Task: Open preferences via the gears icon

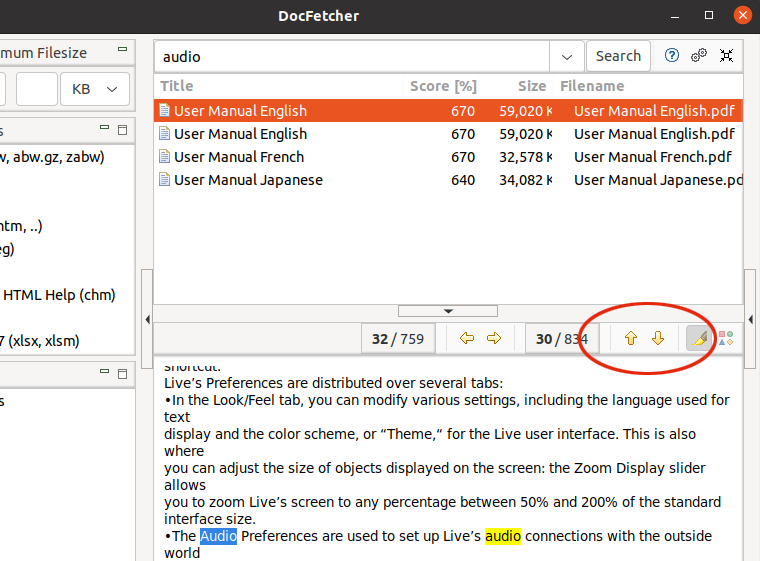Action: [x=699, y=56]
